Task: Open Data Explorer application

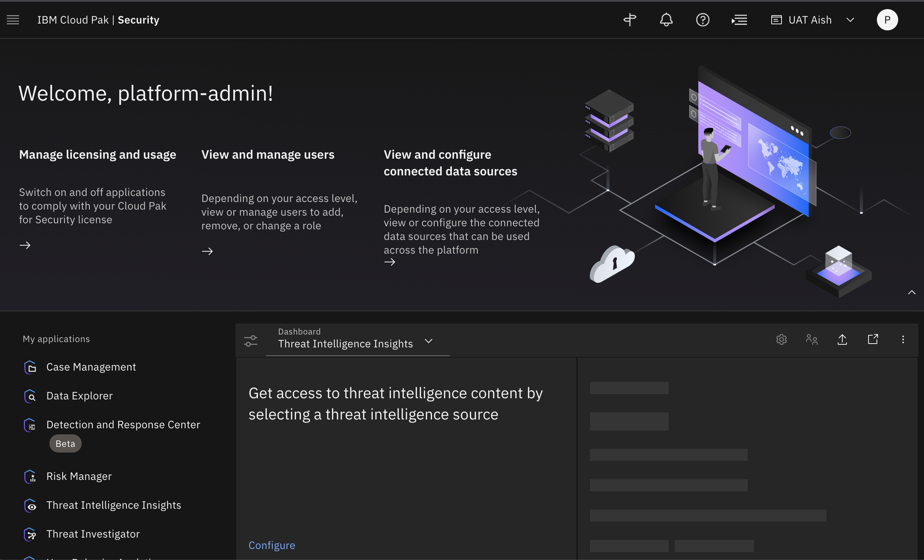Action: (79, 396)
